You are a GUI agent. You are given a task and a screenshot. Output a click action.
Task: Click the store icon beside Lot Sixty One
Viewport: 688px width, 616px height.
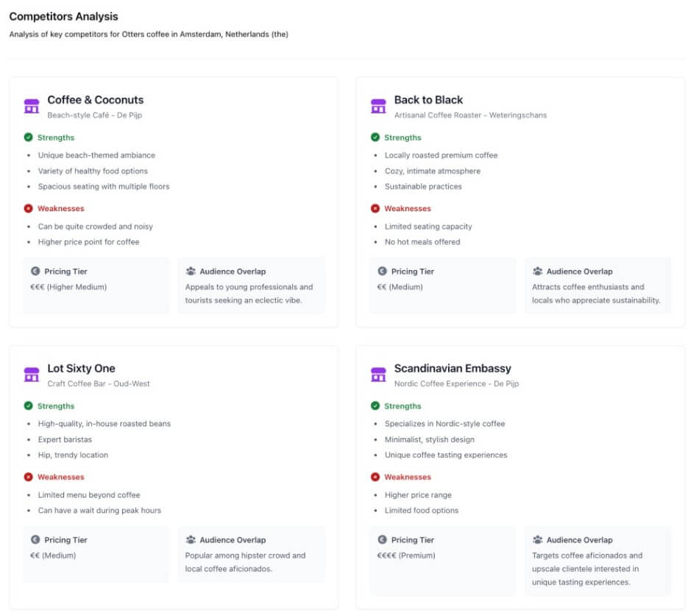click(x=32, y=375)
